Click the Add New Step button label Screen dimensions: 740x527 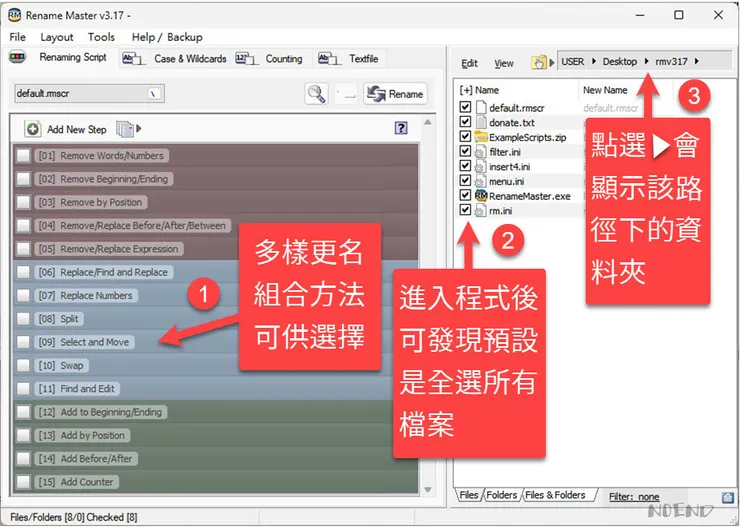[x=76, y=129]
